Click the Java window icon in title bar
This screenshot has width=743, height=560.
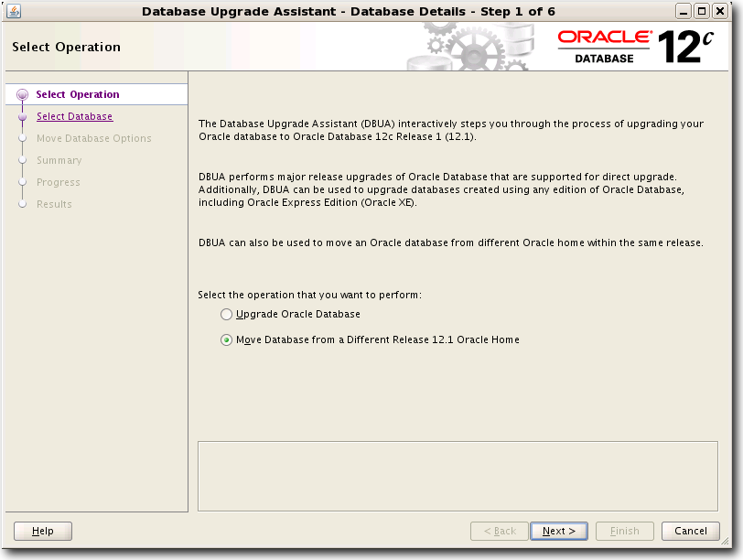14,11
